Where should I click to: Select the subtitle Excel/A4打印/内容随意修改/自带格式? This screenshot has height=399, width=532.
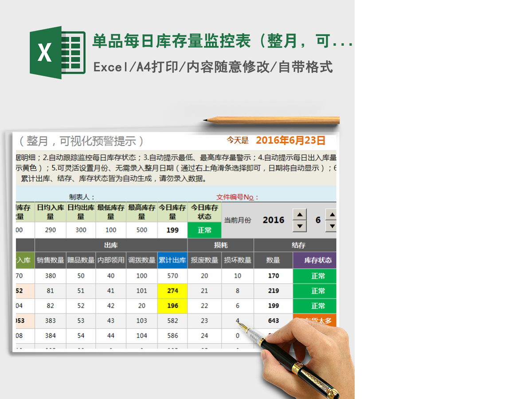(213, 67)
